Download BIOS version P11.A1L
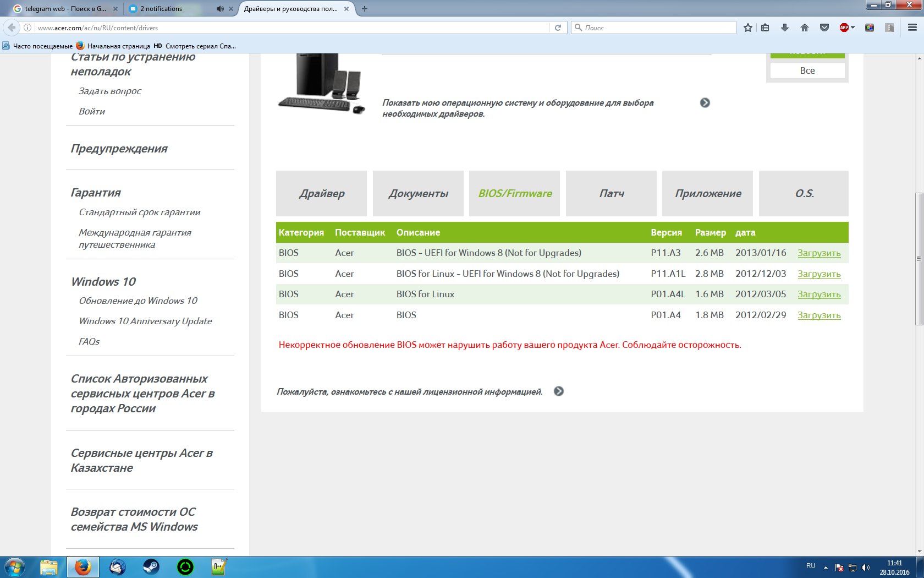This screenshot has height=578, width=924. (x=819, y=274)
